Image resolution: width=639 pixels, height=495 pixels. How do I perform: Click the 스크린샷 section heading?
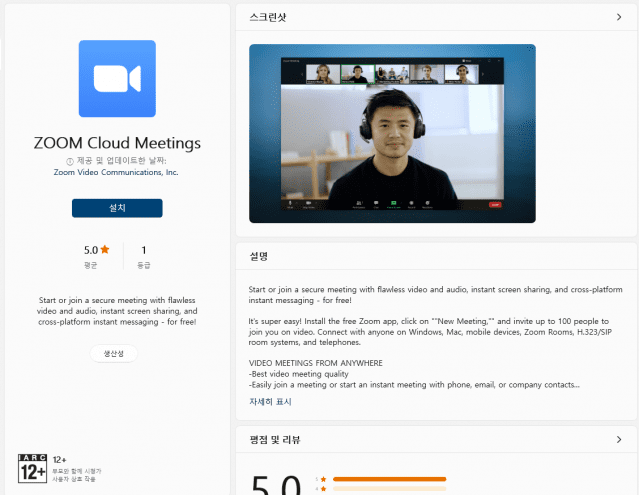coord(268,17)
